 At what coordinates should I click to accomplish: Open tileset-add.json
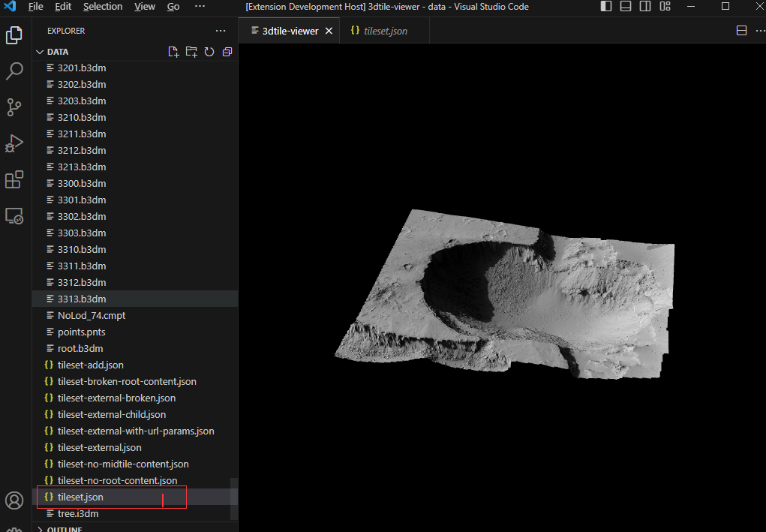(x=135, y=365)
